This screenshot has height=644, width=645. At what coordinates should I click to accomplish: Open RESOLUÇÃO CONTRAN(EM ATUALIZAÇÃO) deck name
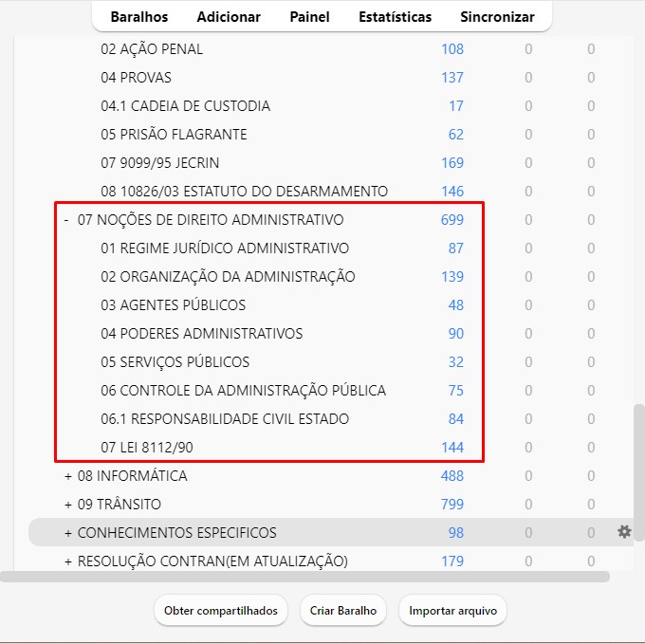pos(212,561)
